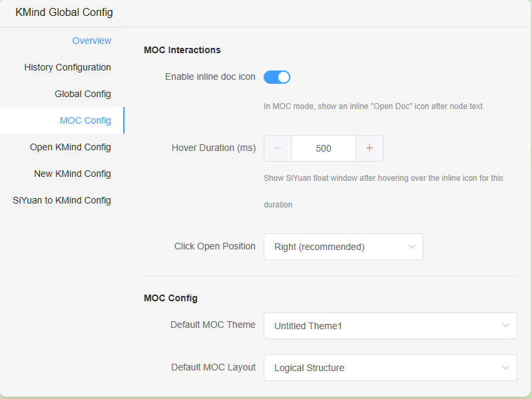Increase Hover Duration with plus button

click(x=370, y=148)
